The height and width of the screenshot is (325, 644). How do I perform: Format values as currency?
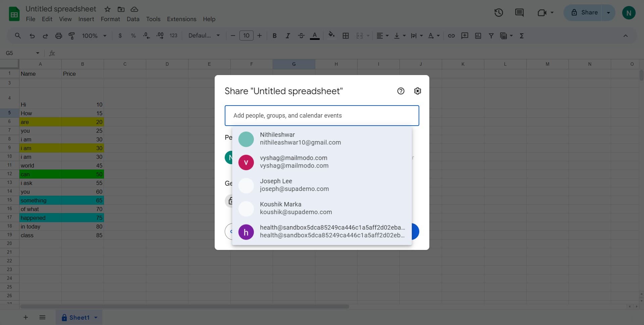click(x=120, y=36)
